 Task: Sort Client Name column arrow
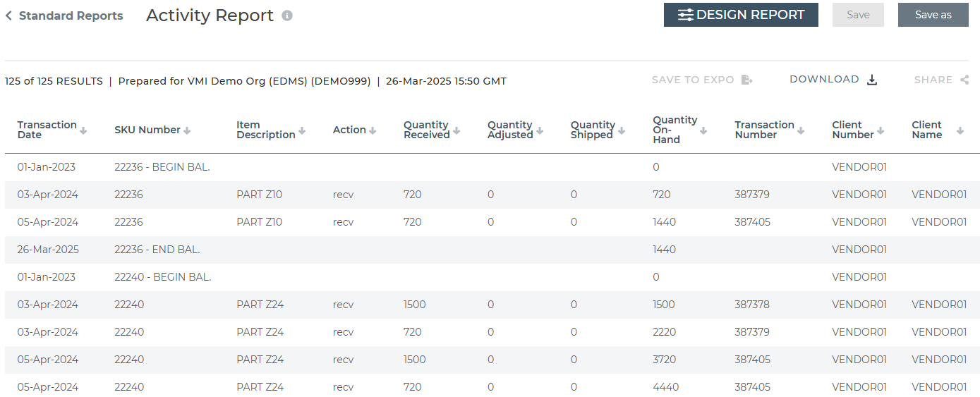[960, 130]
